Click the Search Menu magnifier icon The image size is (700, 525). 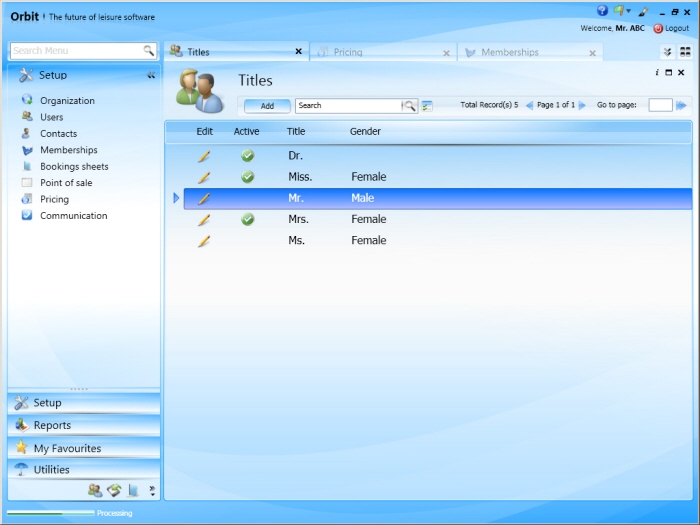tap(149, 50)
